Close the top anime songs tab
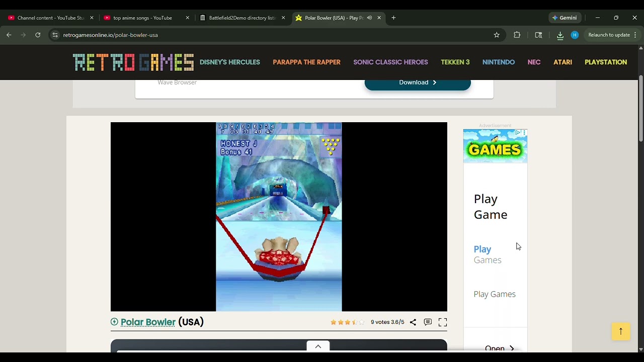 (x=188, y=18)
